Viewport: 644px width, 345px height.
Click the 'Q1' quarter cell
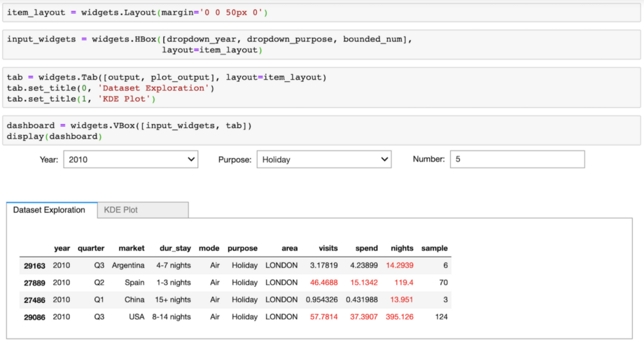(x=99, y=300)
